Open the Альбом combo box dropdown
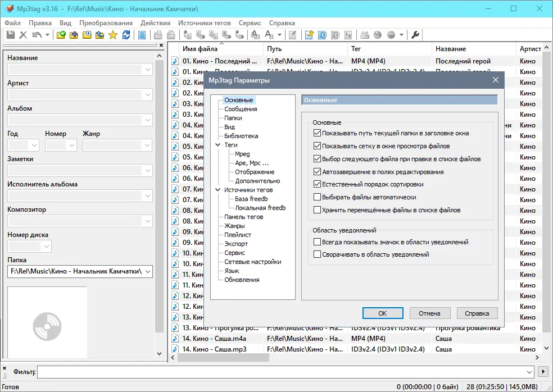 coord(148,120)
